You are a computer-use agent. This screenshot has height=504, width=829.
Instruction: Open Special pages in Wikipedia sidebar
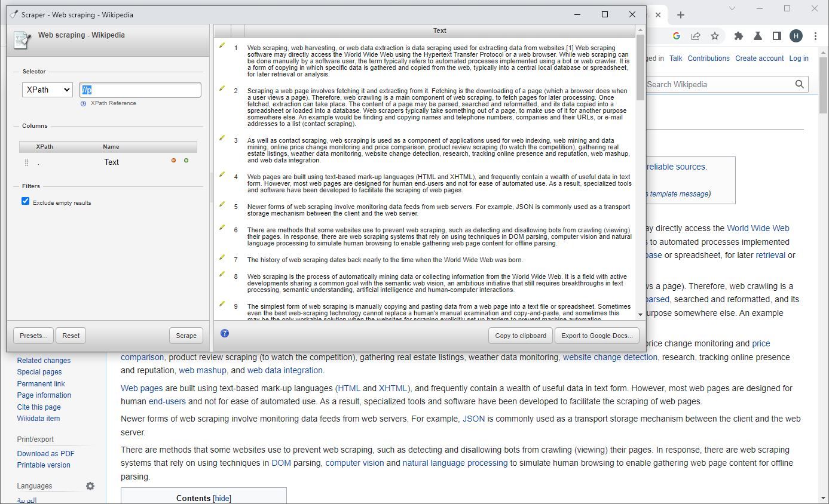click(x=39, y=372)
